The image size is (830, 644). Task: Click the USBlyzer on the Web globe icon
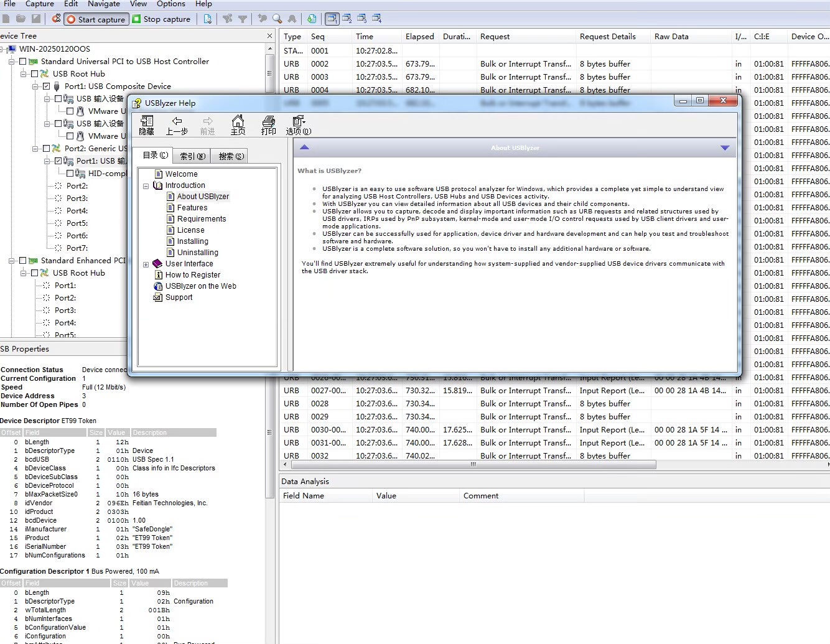click(158, 286)
